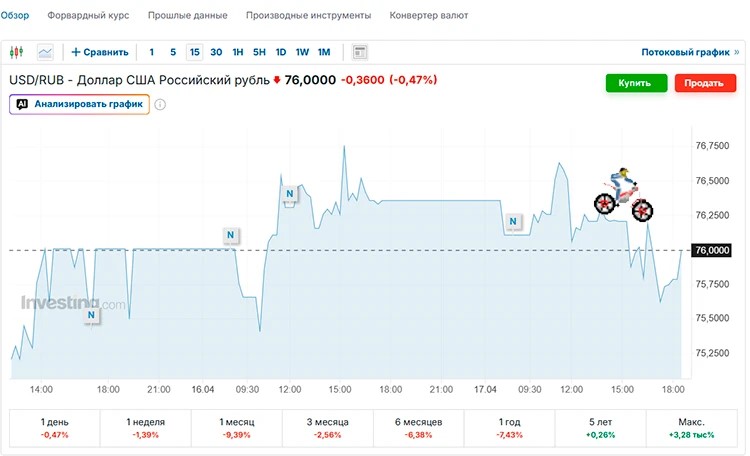Switch to area chart type
The height and width of the screenshot is (456, 750).
coord(45,52)
